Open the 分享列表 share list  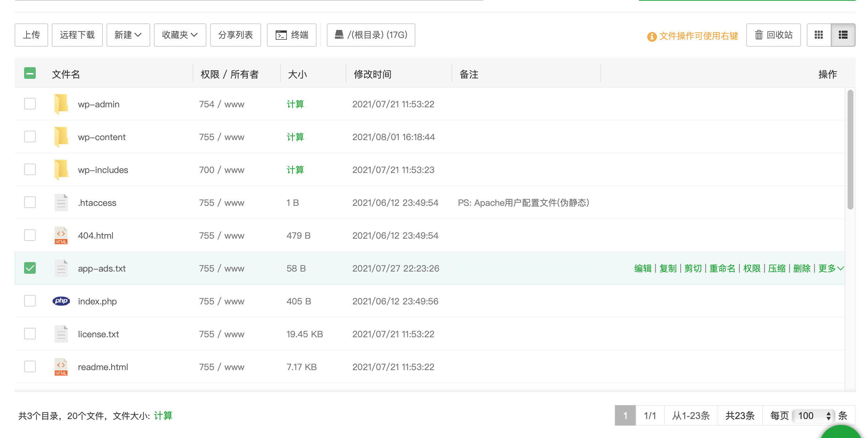pyautogui.click(x=236, y=35)
